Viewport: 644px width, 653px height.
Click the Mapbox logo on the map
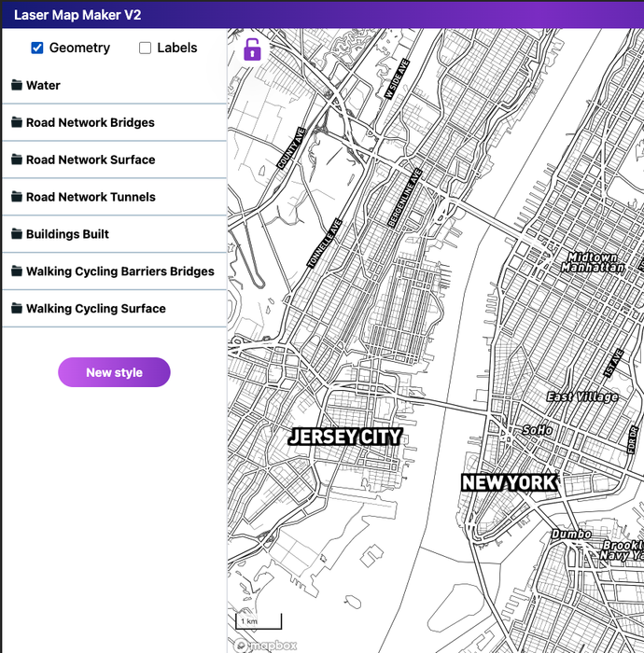tap(266, 646)
